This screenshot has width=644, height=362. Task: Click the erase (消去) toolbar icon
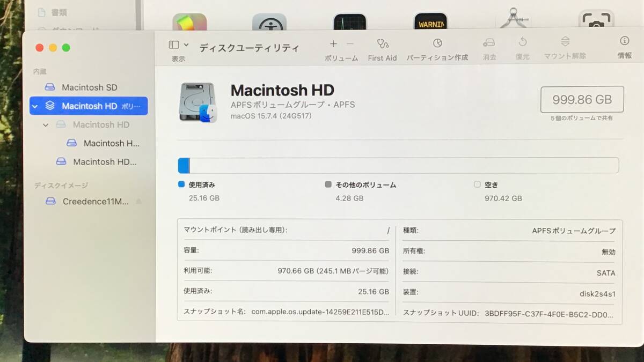489,42
